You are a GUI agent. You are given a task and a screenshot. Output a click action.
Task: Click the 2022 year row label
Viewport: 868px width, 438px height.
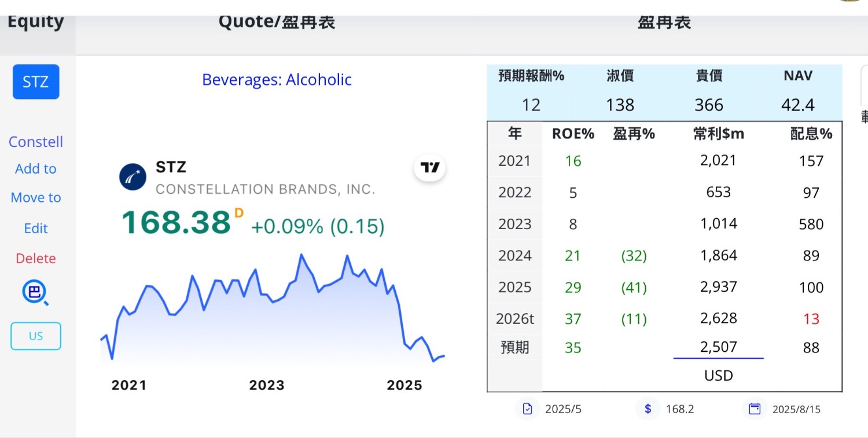[515, 192]
